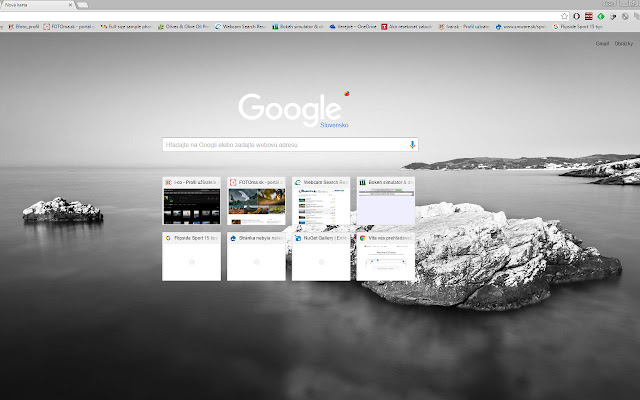This screenshot has width=640, height=400.
Task: Open the Profil užívateľa bookmark right of the red T bookmark
Action: (x=464, y=27)
